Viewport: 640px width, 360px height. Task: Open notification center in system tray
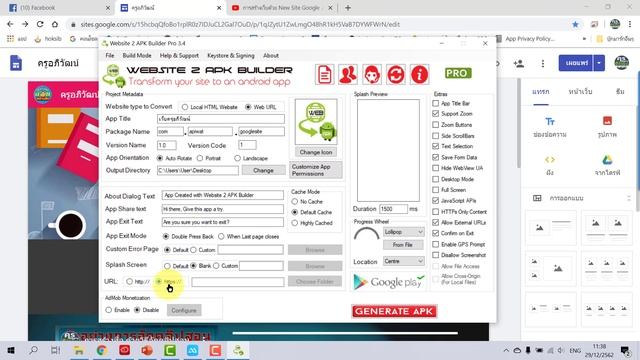[x=624, y=350]
